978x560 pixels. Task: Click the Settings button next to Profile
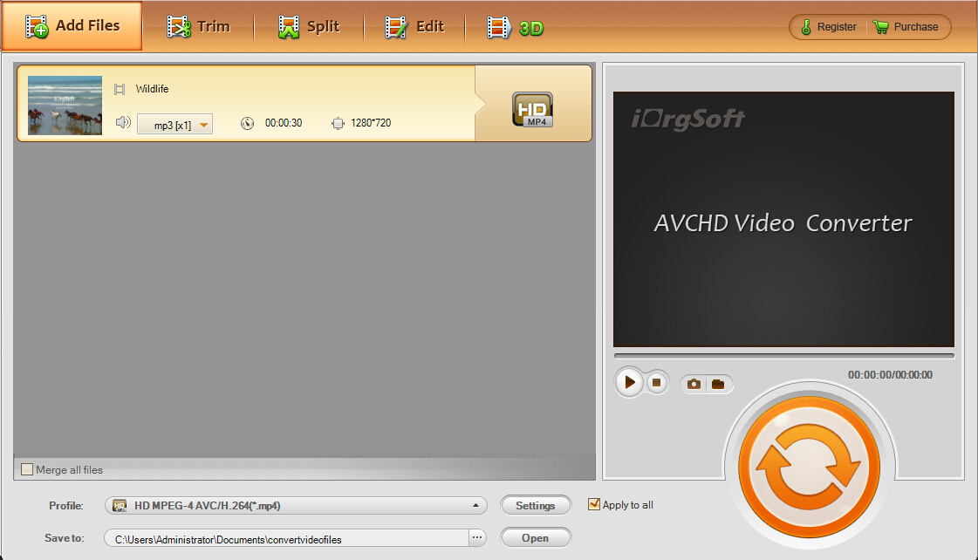tap(535, 505)
